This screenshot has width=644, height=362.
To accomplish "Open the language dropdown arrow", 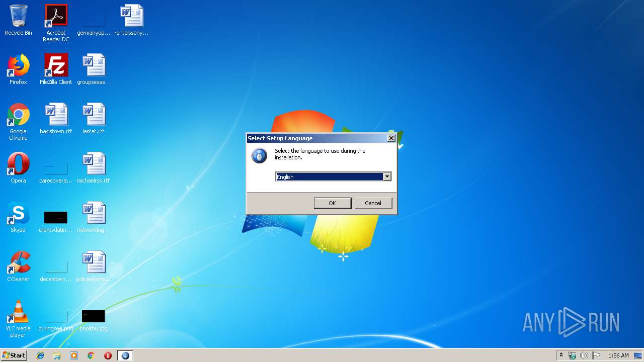I will click(x=387, y=176).
